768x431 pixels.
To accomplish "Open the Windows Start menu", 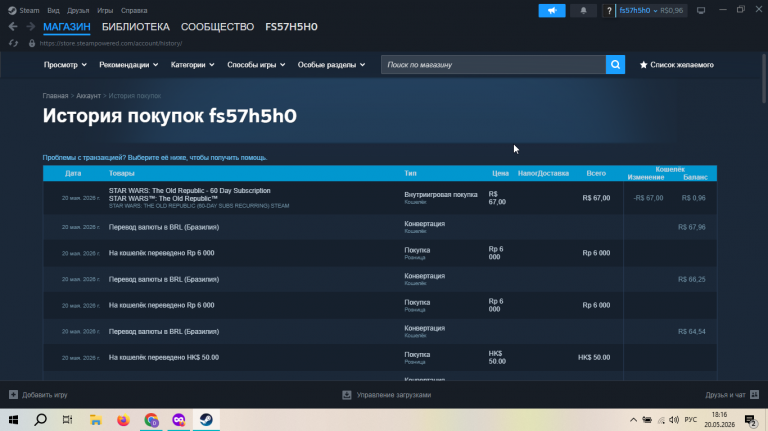I will pyautogui.click(x=13, y=420).
